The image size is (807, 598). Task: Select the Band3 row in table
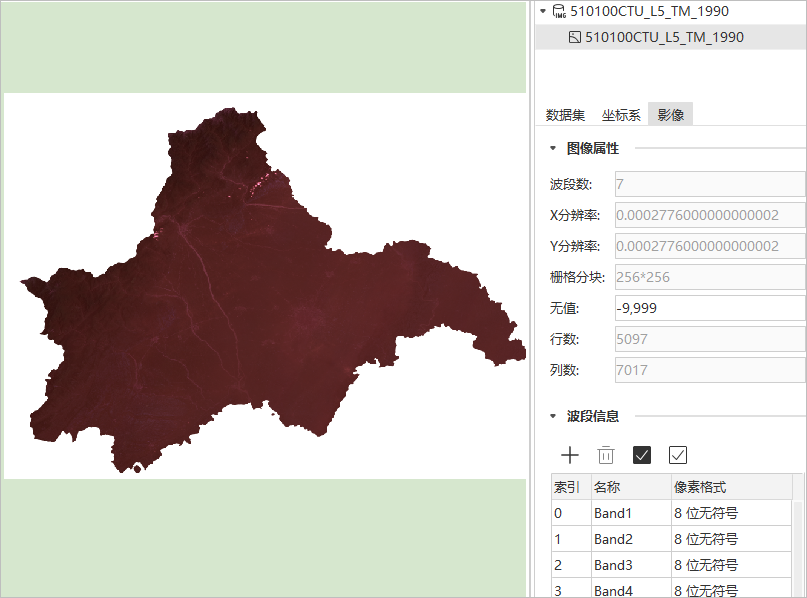coord(630,566)
